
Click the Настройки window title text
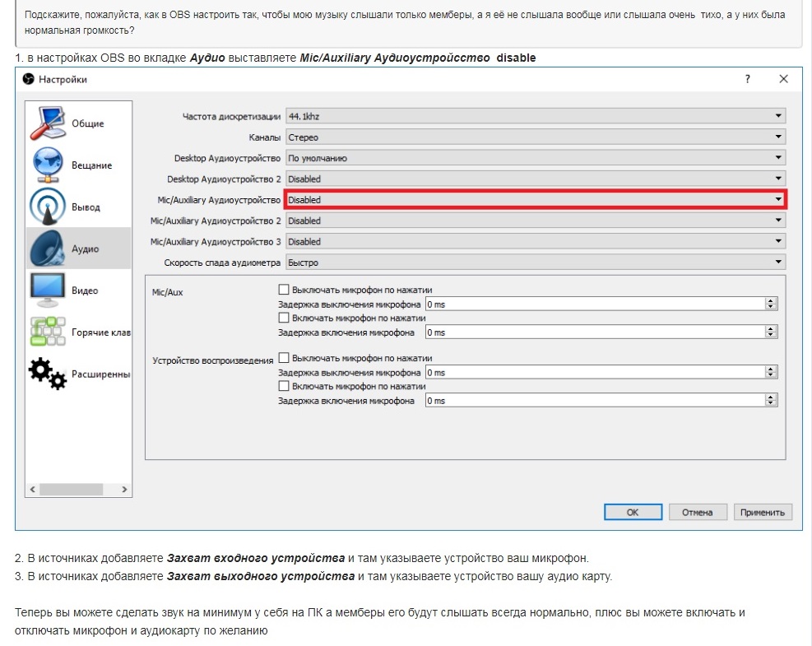pos(63,79)
